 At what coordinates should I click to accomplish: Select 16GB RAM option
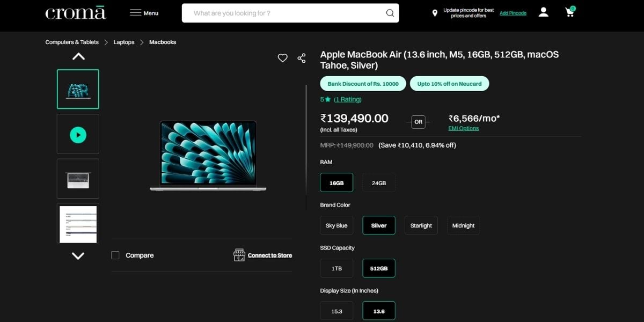point(336,182)
